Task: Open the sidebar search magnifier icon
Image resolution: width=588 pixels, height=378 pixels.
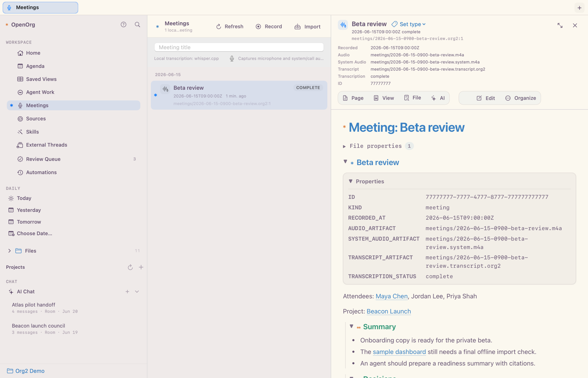Action: (137, 25)
